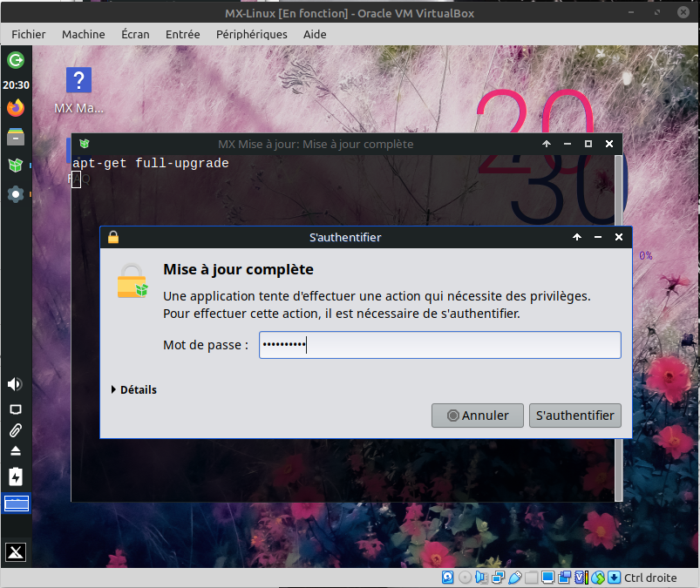700x588 pixels.
Task: Click the USB devices status bar icon
Action: (514, 578)
